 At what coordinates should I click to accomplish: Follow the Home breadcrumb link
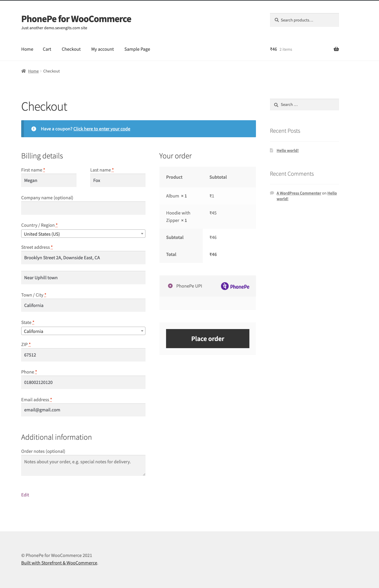tap(33, 71)
